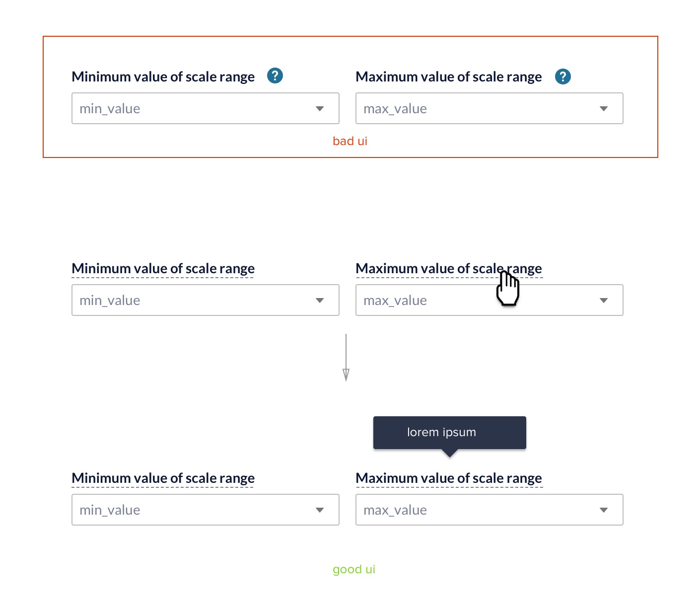The height and width of the screenshot is (612, 700).
Task: Click the dark 'lorem ipsum' tooltip
Action: point(450,433)
